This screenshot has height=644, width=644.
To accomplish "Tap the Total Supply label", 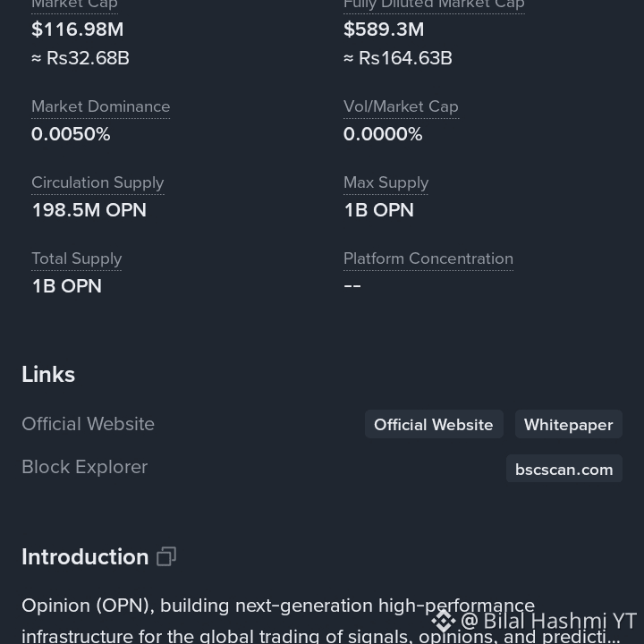I will click(77, 258).
